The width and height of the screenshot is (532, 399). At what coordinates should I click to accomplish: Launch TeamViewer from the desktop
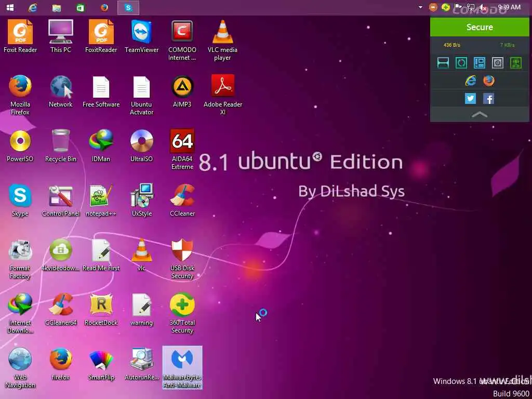pyautogui.click(x=141, y=36)
